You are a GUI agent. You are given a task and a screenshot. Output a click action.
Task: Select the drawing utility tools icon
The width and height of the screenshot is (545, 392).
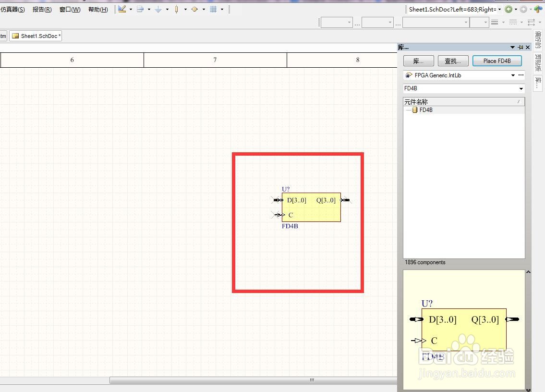click(x=122, y=9)
